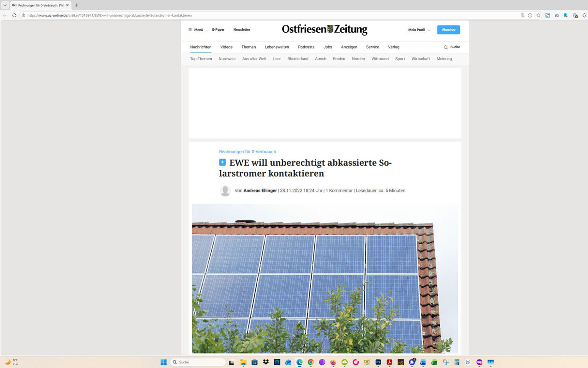Open the camera screen-capture extension icon
Image resolution: width=588 pixels, height=368 pixels.
(x=556, y=15)
